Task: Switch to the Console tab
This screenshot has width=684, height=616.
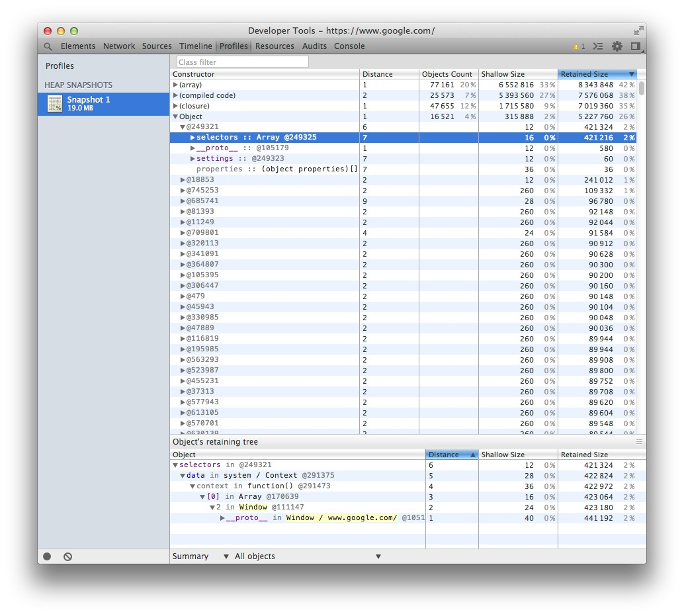Action: coord(349,46)
